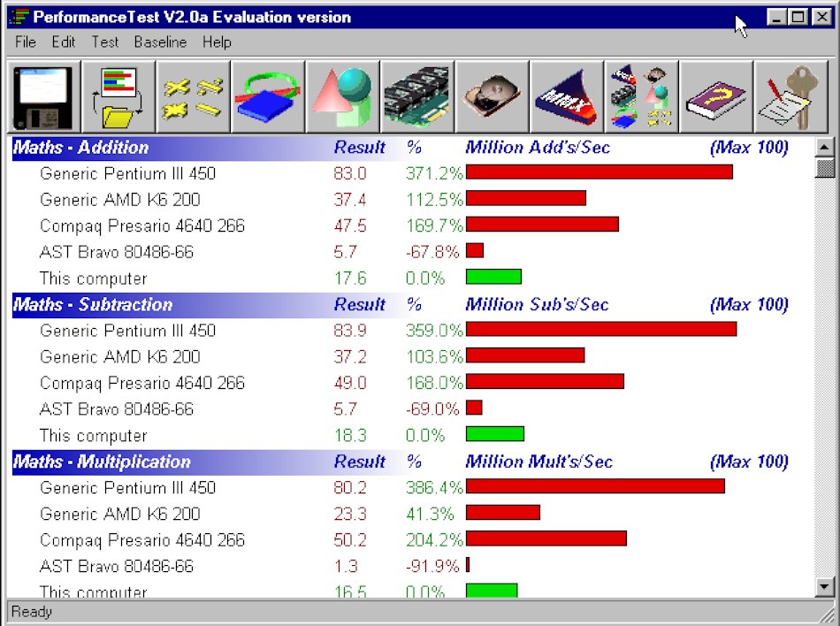Click the scrollbar up arrow
This screenshot has width=840, height=626.
[x=824, y=147]
